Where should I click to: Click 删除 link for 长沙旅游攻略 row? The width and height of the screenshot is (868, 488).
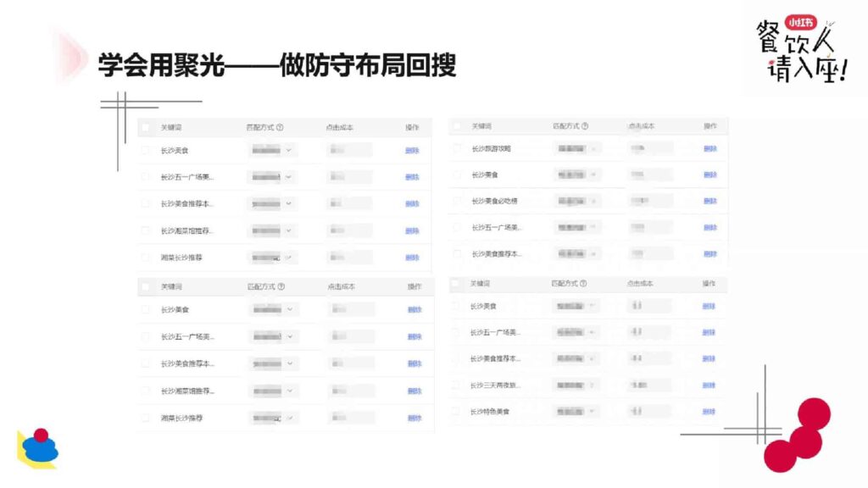click(x=709, y=149)
